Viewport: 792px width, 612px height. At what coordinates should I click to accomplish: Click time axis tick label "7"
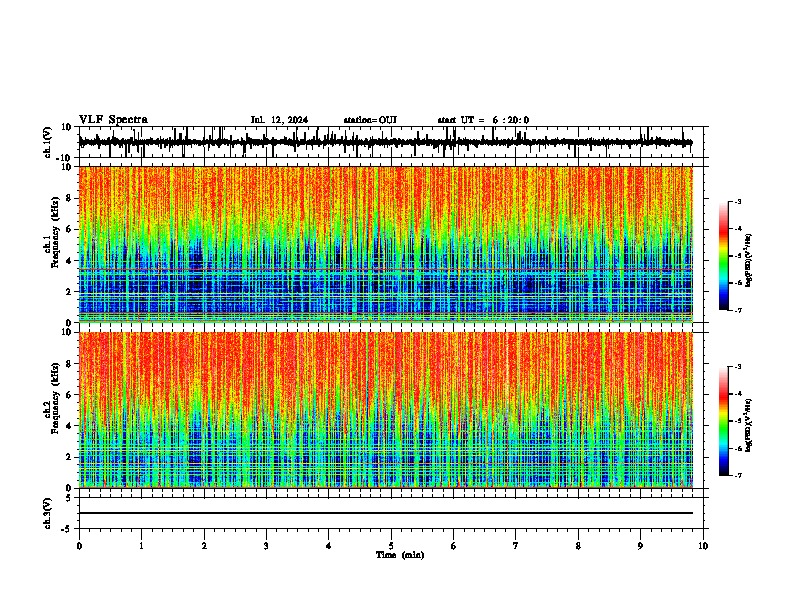[516, 546]
